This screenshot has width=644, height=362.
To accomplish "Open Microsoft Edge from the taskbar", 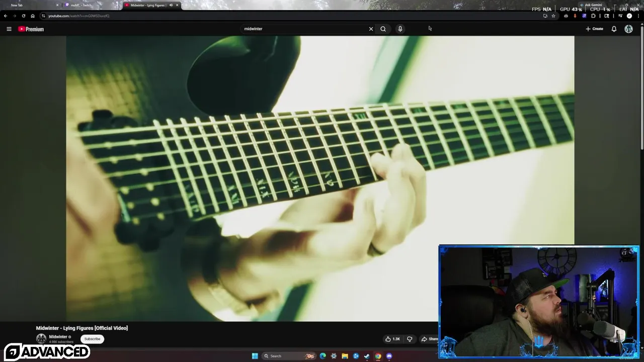I will point(323,356).
